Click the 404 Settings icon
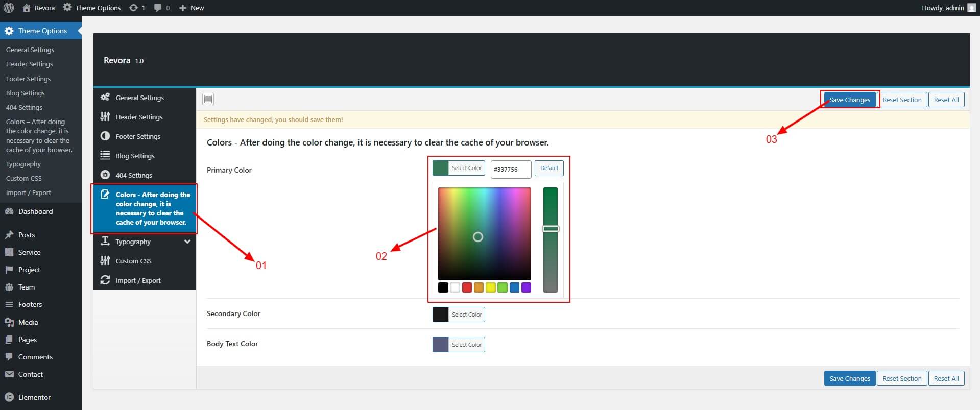This screenshot has height=410, width=980. 105,175
